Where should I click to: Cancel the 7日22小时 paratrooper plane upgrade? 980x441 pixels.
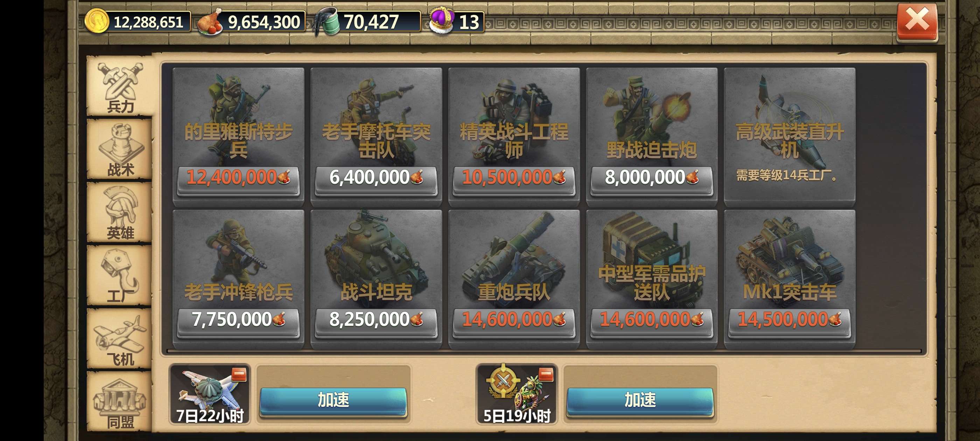pyautogui.click(x=239, y=375)
